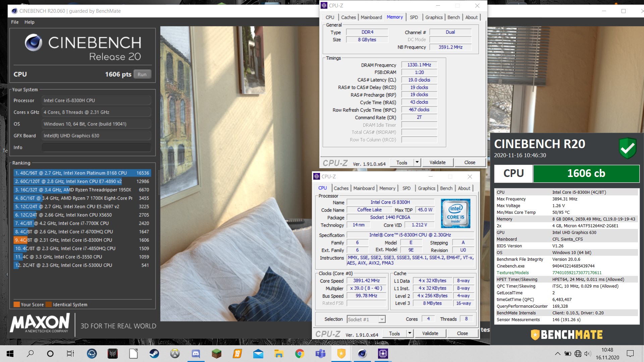644x362 pixels.
Task: Click Close button in upper CPU-Z window
Action: pyautogui.click(x=470, y=163)
